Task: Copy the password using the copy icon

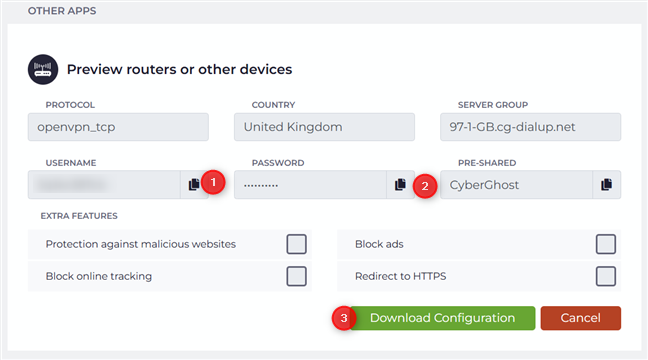Action: tap(400, 184)
